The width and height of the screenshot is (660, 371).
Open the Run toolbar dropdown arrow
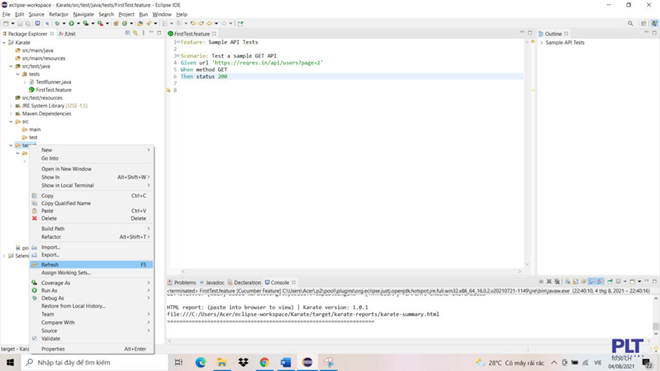pyautogui.click(x=78, y=24)
